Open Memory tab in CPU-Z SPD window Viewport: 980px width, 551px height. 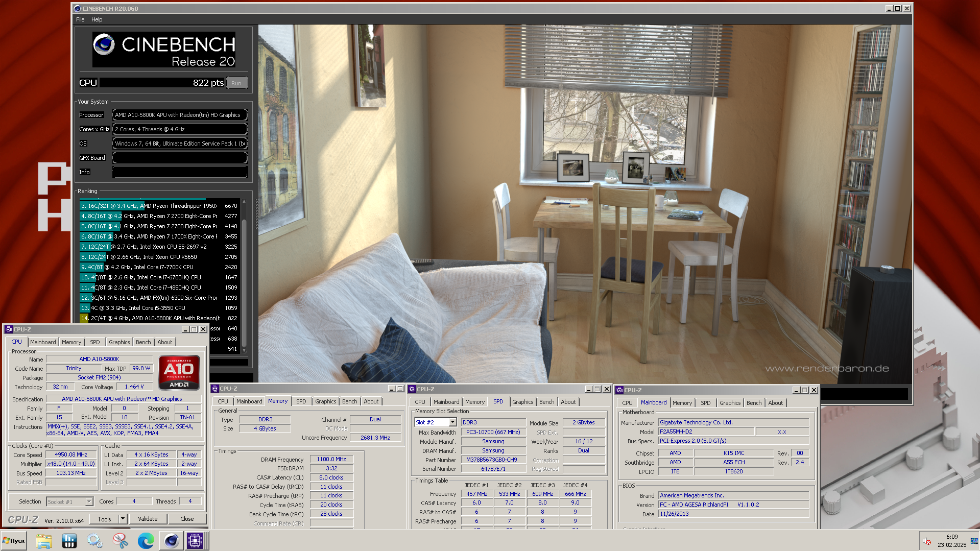[475, 402]
